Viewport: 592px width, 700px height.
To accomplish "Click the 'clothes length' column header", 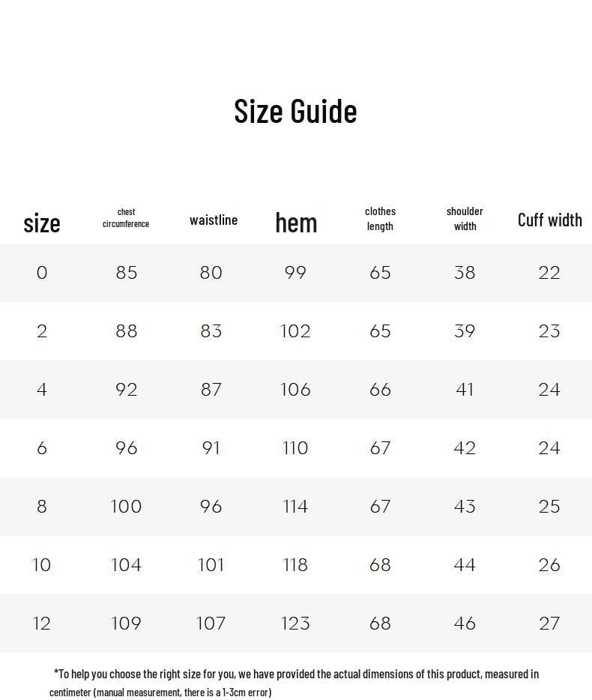I will (x=381, y=219).
